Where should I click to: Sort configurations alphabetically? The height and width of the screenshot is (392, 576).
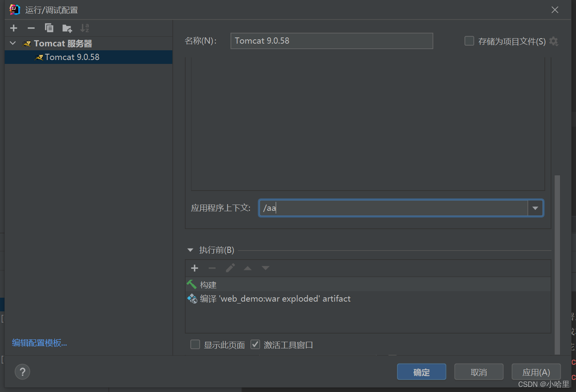[x=85, y=28]
